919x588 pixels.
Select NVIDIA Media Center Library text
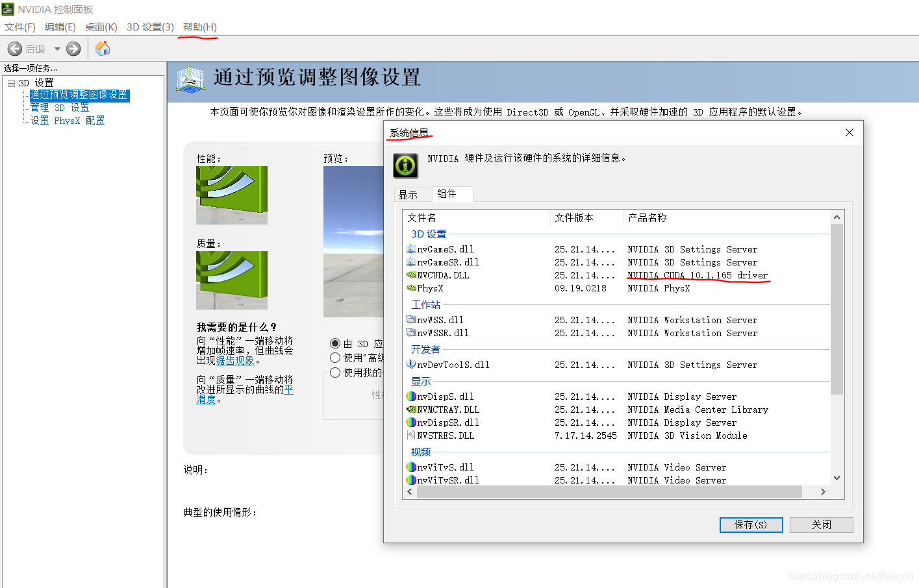click(698, 410)
